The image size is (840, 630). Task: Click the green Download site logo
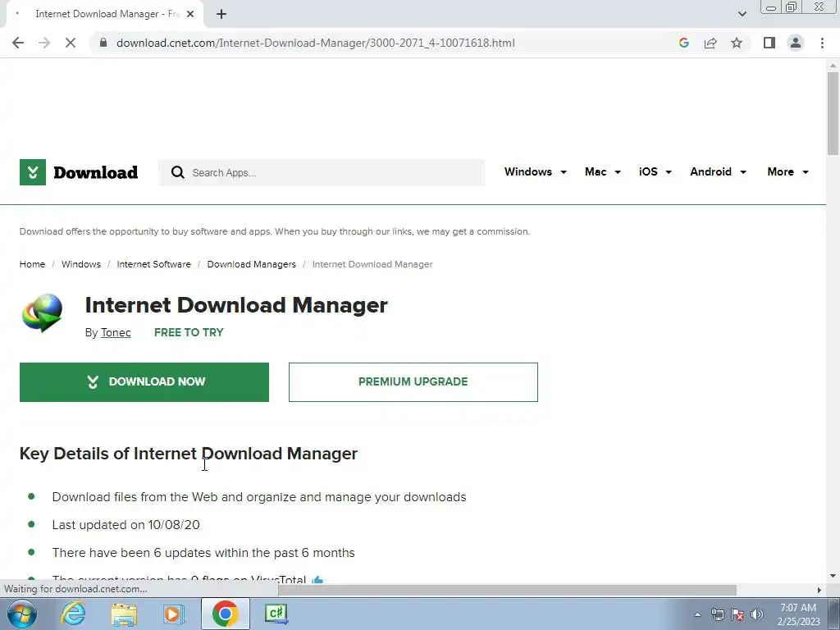pyautogui.click(x=79, y=172)
